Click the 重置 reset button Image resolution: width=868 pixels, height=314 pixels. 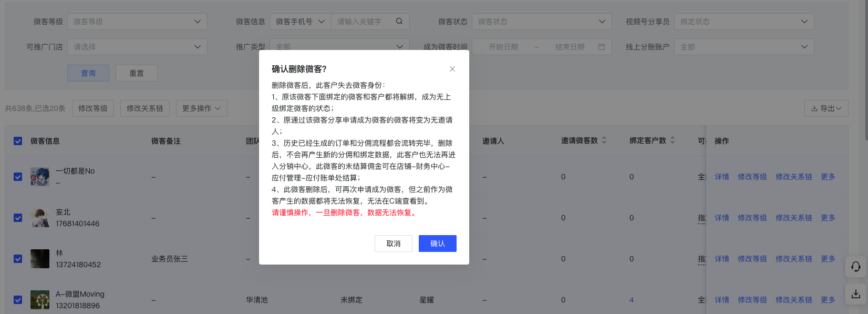pyautogui.click(x=137, y=73)
